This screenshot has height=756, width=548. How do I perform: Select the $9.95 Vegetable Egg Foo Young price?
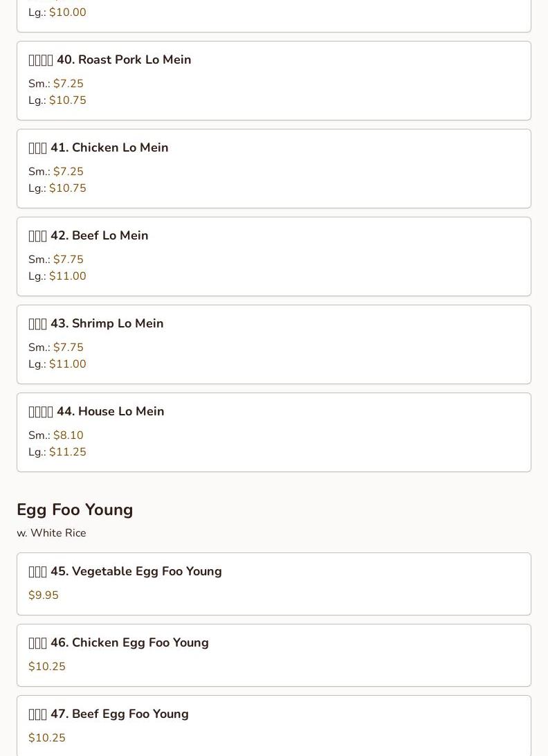(44, 595)
